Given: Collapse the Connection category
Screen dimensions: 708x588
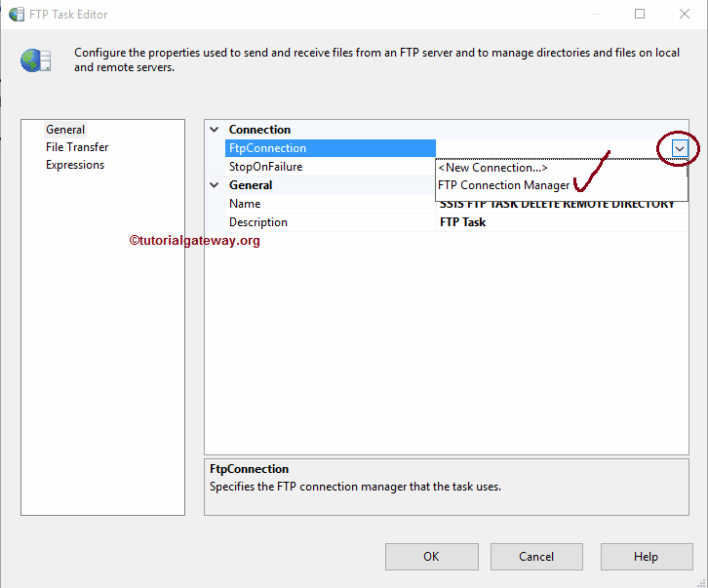Looking at the screenshot, I should coord(215,130).
